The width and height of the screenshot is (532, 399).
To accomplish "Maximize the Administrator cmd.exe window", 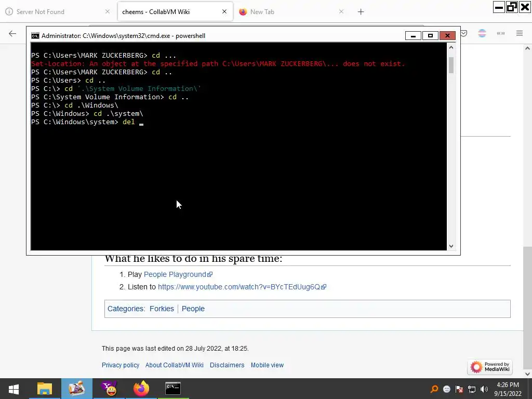I will tap(430, 36).
